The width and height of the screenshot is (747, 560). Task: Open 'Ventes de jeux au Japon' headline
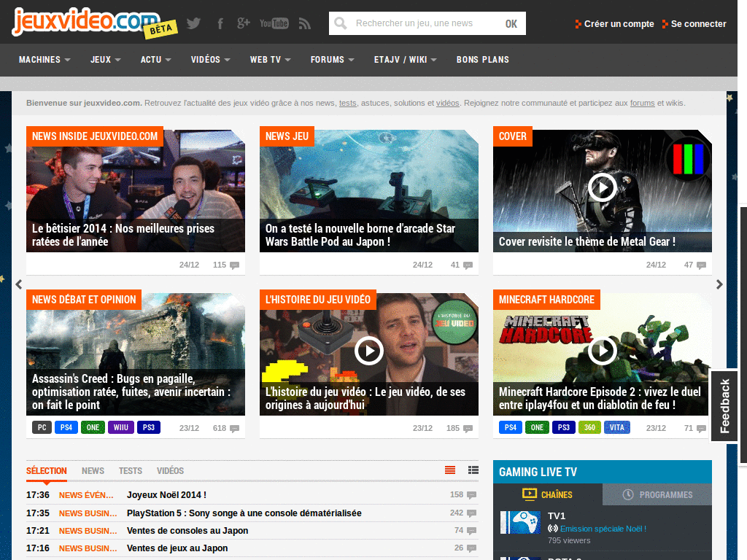point(177,548)
